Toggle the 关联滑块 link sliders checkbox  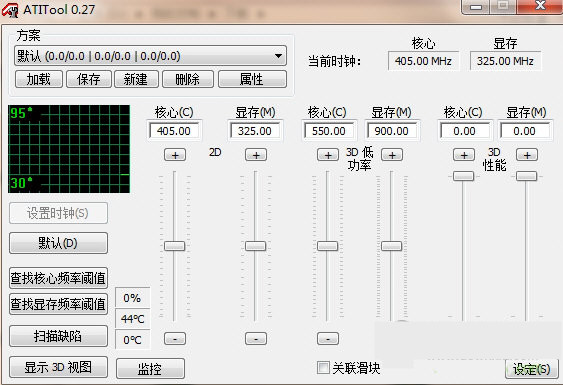(x=323, y=367)
